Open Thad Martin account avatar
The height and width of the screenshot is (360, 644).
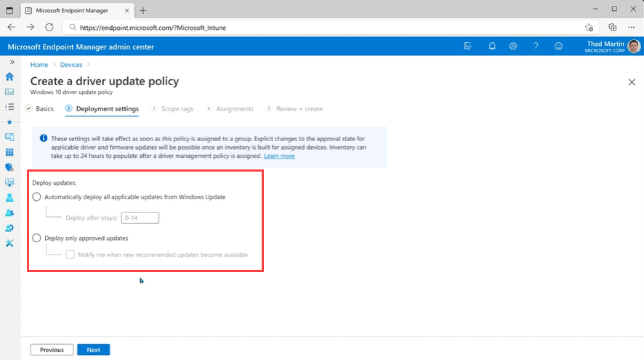[x=634, y=47]
